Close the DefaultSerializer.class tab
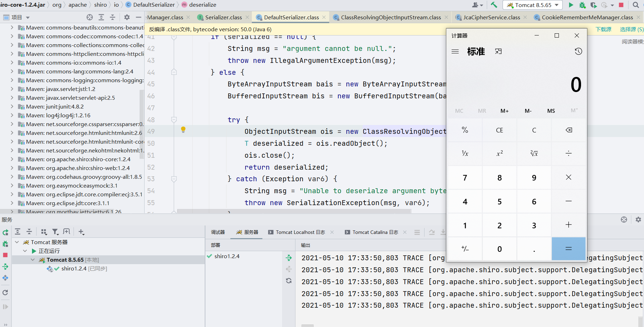644x327 pixels. (324, 17)
